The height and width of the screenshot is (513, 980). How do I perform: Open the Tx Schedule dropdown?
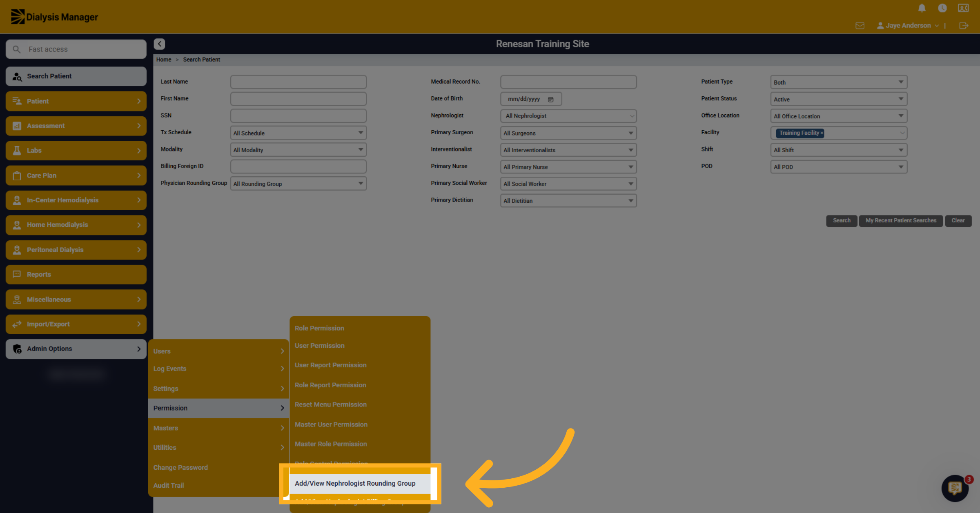(298, 133)
